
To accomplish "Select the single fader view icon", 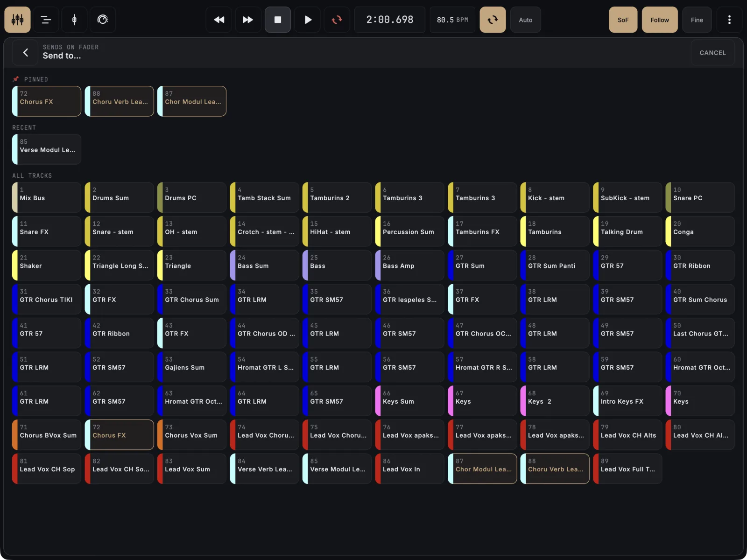I will [x=74, y=20].
